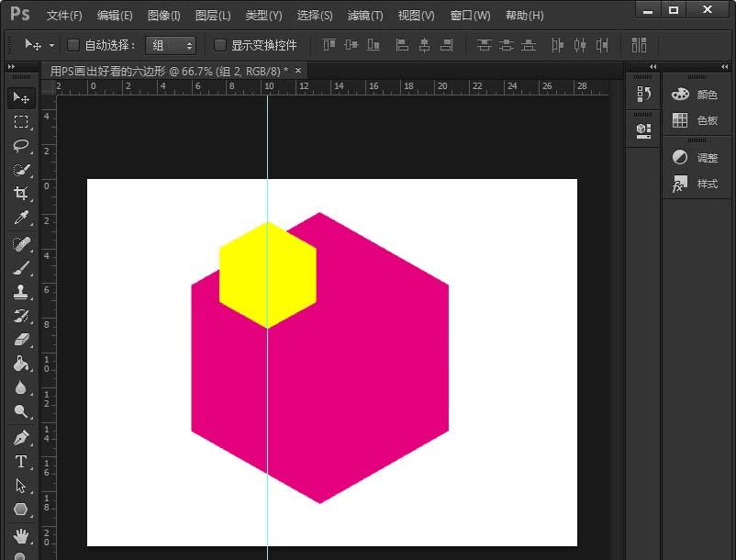Close the 用PS画出好看的六边形 document tab
Viewport: 736px width, 560px height.
pos(297,70)
